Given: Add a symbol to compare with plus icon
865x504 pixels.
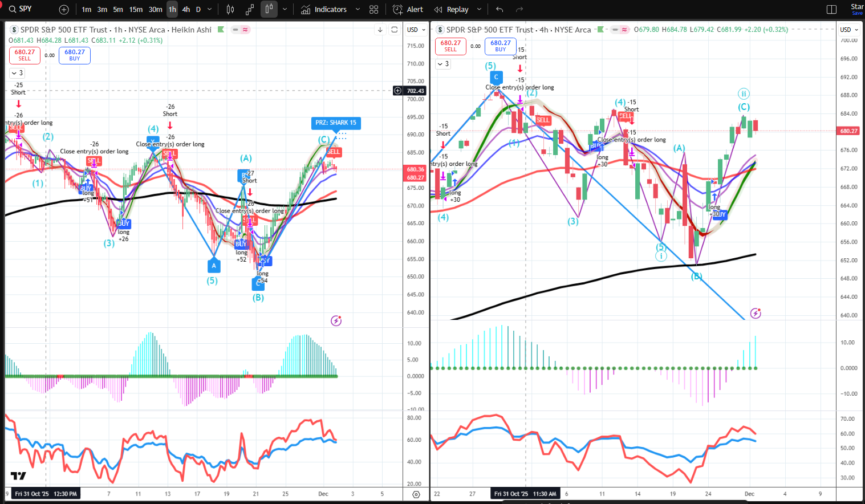Looking at the screenshot, I should click(64, 9).
